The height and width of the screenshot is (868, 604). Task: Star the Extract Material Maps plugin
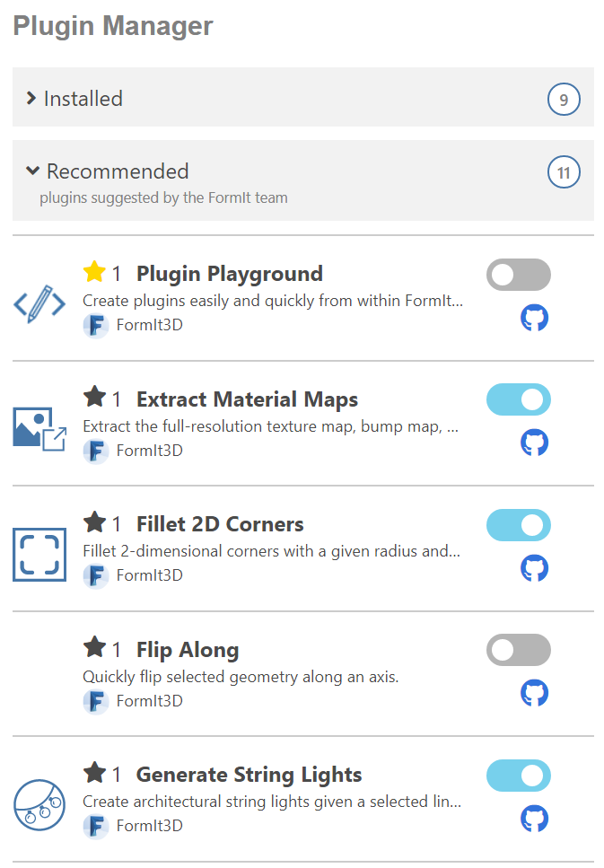94,397
